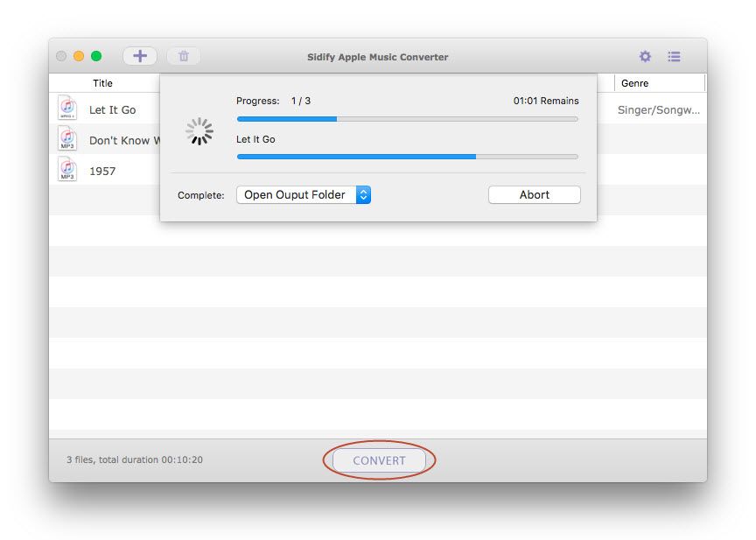Screen dimensions: 756x540
Task: Click the overall progress bar
Action: pos(408,119)
